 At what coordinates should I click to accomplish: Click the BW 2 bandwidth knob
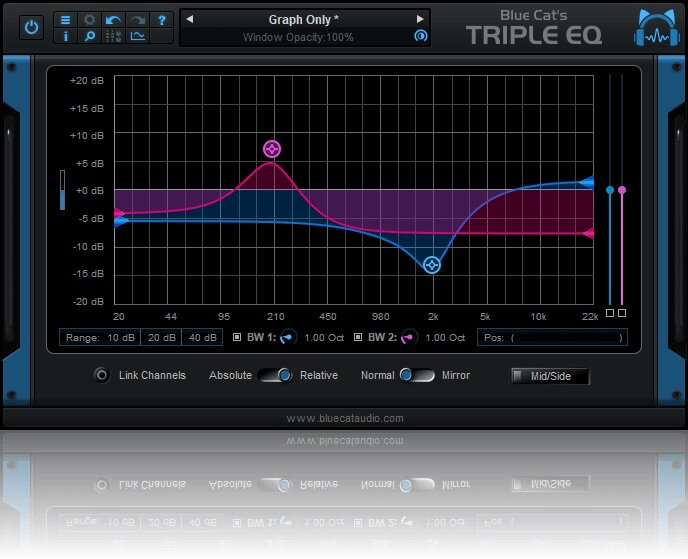(x=409, y=337)
